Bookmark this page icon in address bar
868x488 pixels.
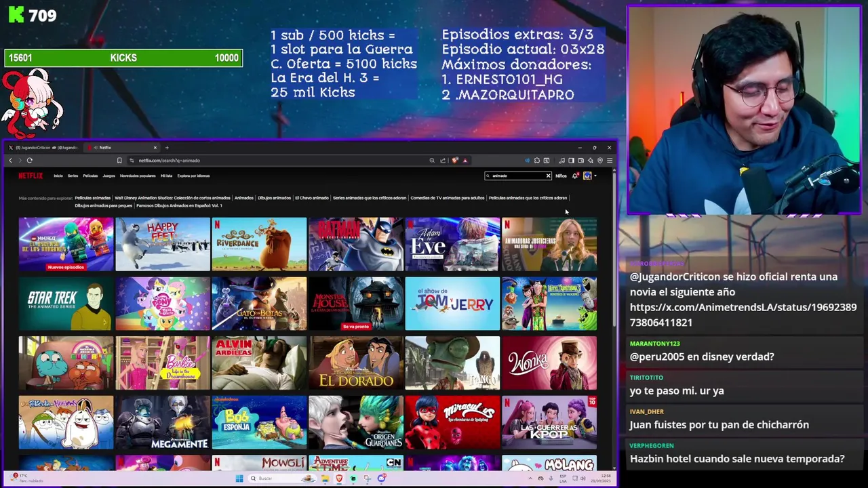pyautogui.click(x=119, y=161)
